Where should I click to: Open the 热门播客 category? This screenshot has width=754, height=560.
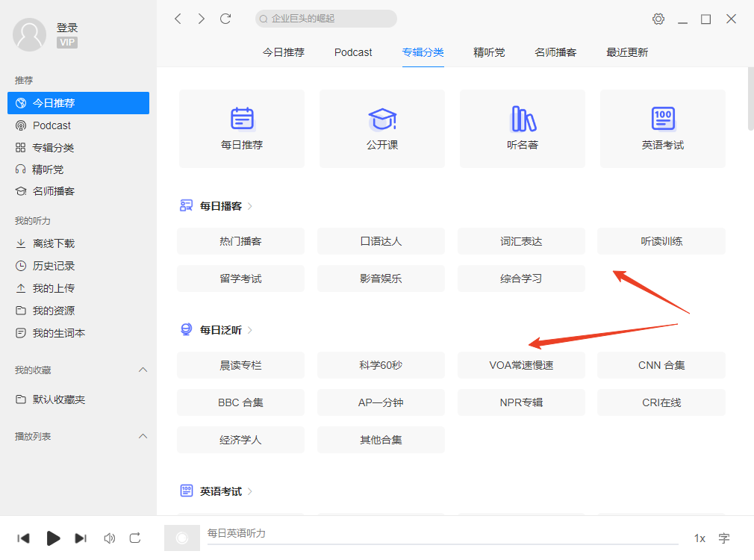241,241
